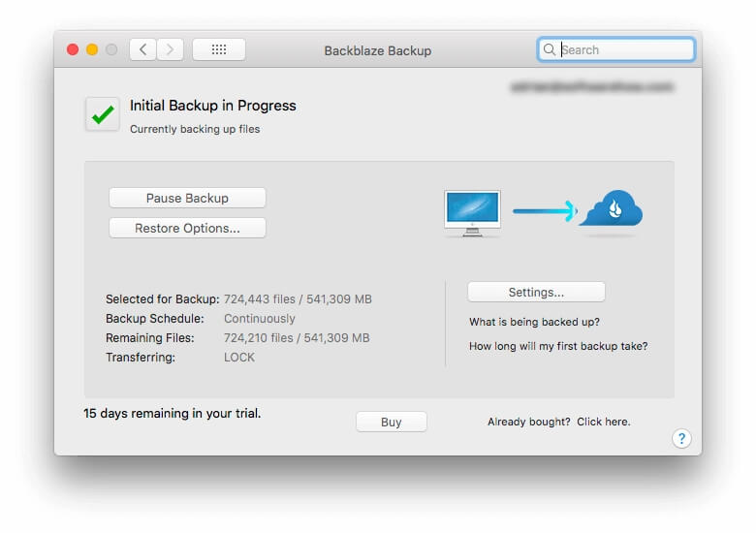The width and height of the screenshot is (756, 533).
Task: Click the 'Already bought? Click here.' link
Action: coord(559,422)
